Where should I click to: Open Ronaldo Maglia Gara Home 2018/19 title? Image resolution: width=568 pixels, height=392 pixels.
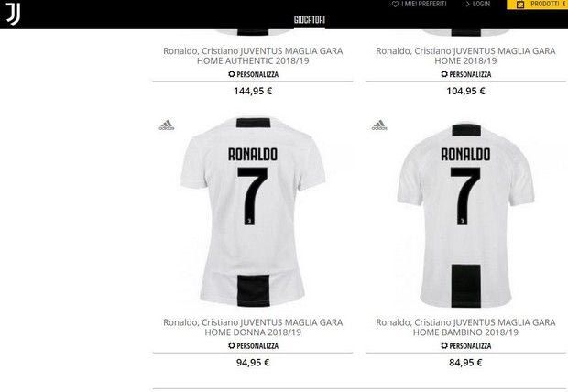click(x=465, y=56)
